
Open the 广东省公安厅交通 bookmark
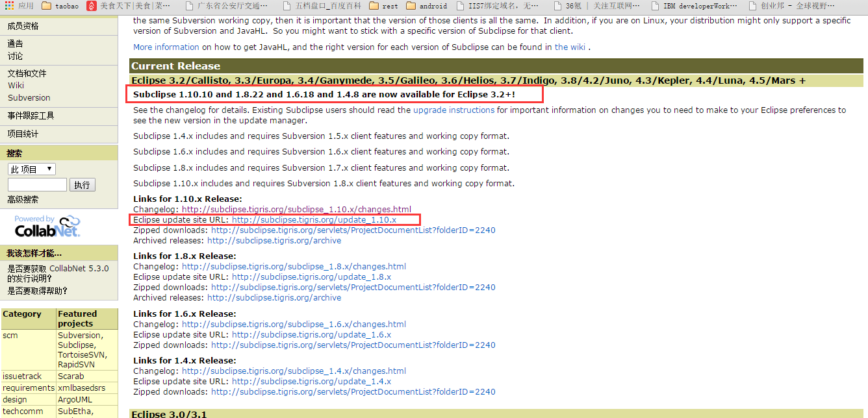(x=226, y=6)
